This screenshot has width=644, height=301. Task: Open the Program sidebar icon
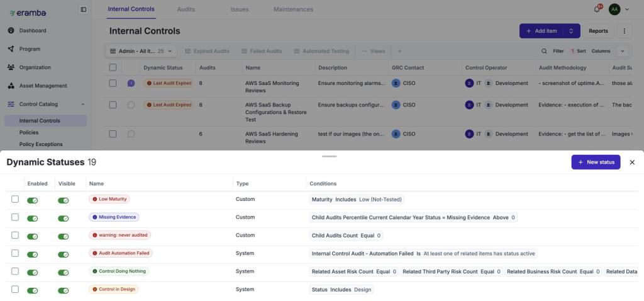click(11, 49)
